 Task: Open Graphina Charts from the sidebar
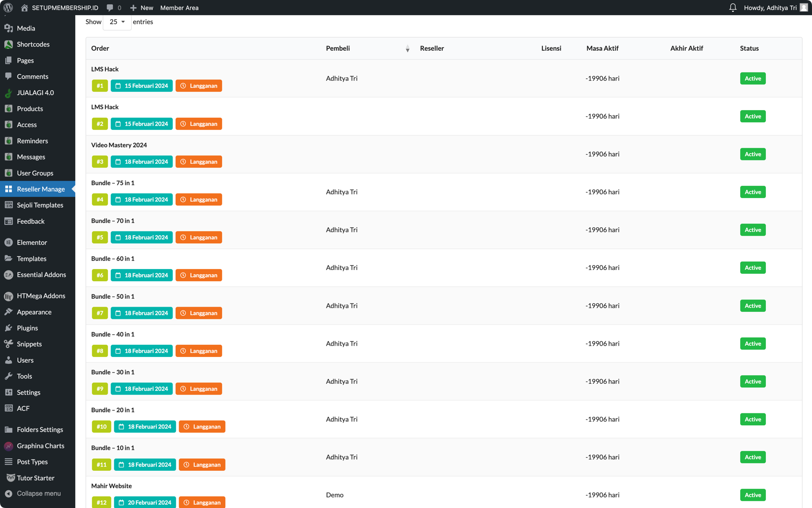tap(40, 445)
